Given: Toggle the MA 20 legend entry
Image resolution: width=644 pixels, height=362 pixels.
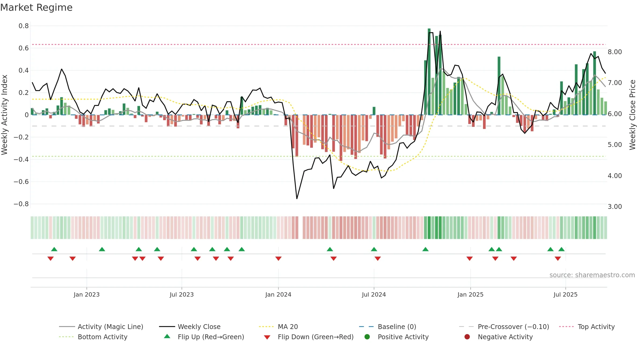Looking at the screenshot, I should click(x=278, y=327).
